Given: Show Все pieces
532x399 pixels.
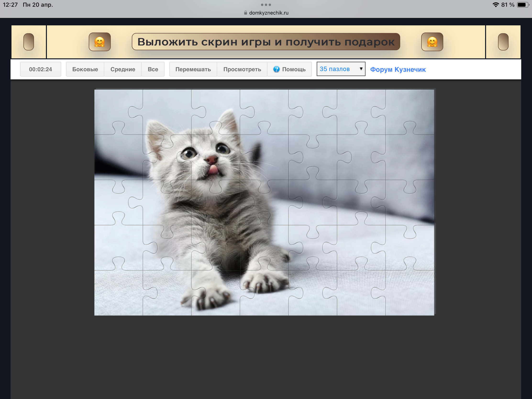Looking at the screenshot, I should point(153,69).
